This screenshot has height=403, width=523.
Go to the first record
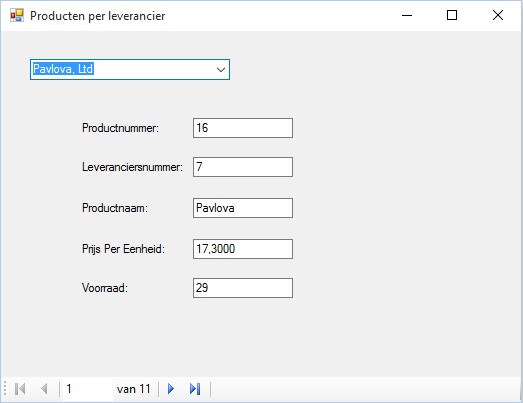(x=20, y=389)
